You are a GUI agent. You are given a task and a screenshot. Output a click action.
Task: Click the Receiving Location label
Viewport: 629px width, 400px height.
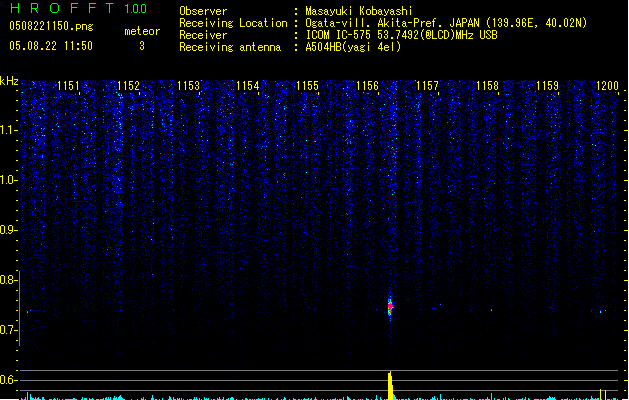(x=233, y=23)
